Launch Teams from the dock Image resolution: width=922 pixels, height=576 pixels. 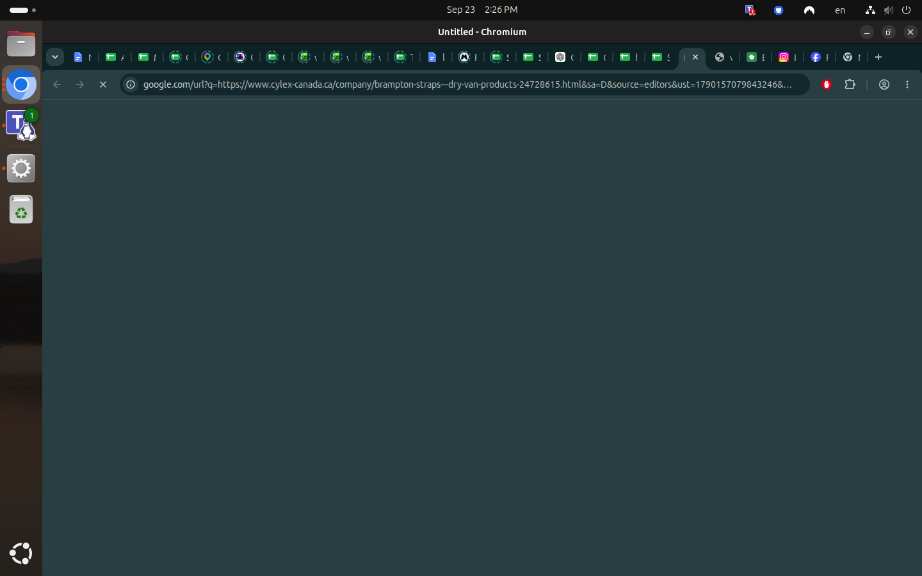[21, 126]
